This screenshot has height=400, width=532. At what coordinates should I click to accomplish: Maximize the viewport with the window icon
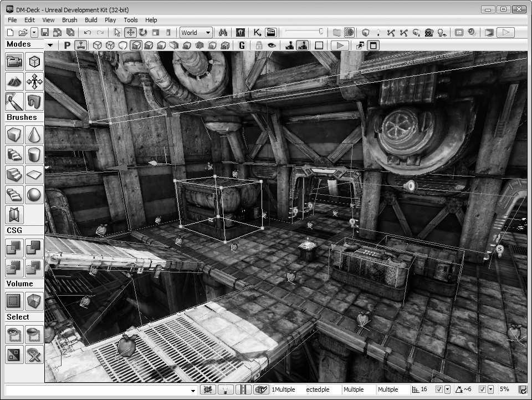(x=373, y=45)
